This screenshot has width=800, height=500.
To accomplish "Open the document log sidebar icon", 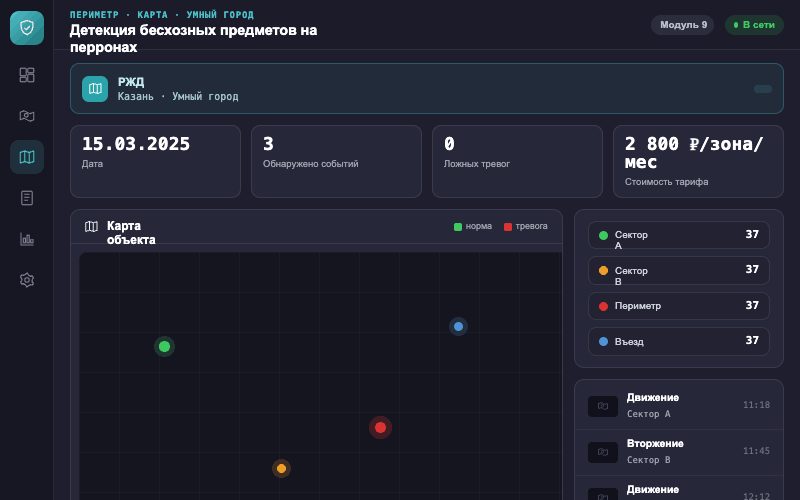I will tap(27, 198).
